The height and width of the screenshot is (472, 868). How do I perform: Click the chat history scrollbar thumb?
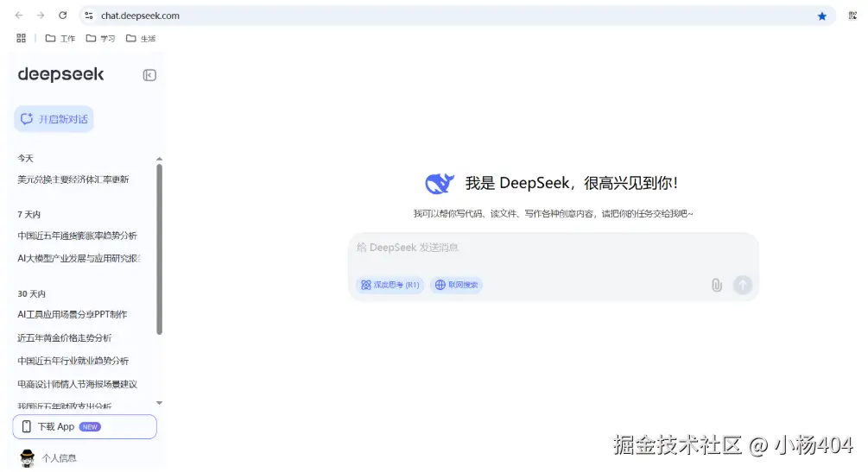click(160, 249)
